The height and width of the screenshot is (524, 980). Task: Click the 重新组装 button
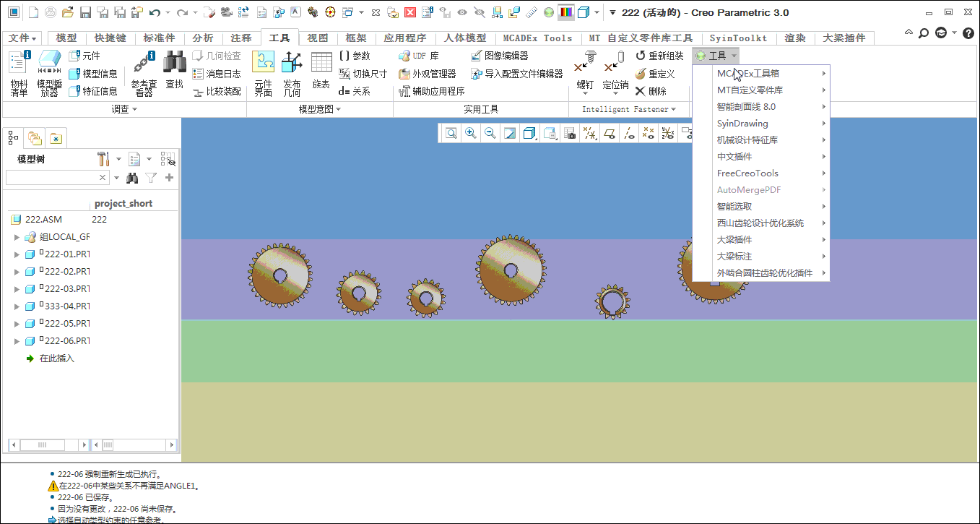click(659, 56)
